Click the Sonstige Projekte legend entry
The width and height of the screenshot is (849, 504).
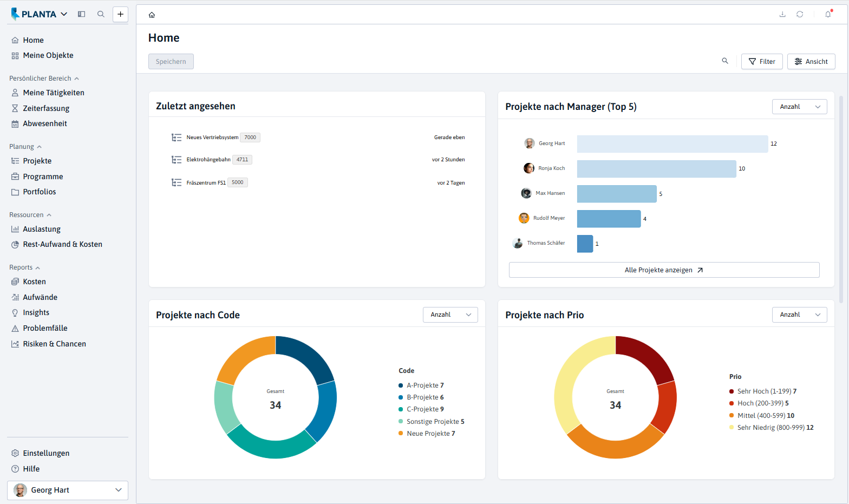(432, 422)
